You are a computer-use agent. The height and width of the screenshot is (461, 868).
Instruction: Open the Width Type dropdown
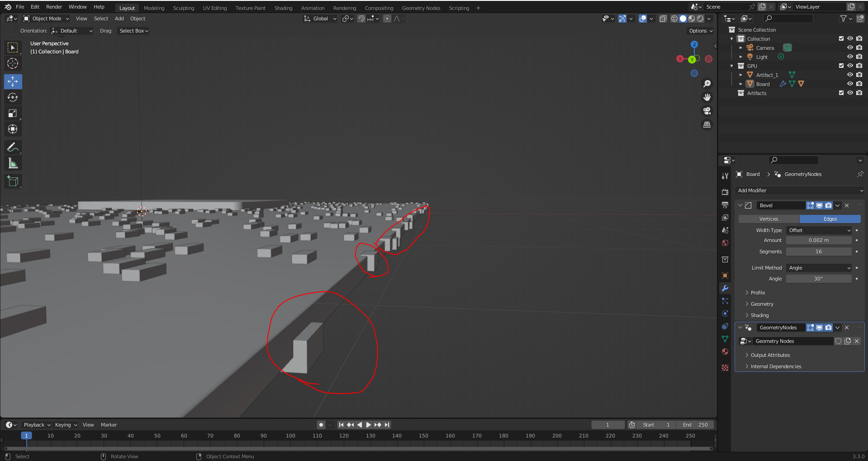tap(818, 230)
